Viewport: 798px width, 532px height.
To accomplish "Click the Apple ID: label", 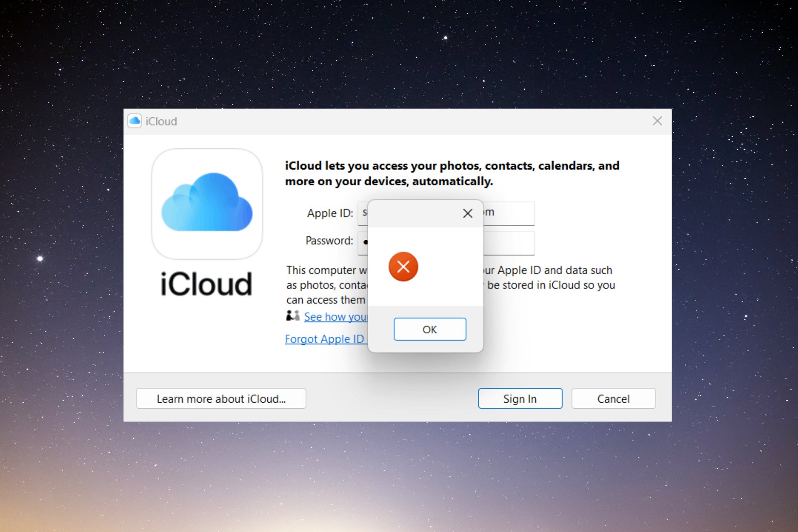I will tap(330, 213).
